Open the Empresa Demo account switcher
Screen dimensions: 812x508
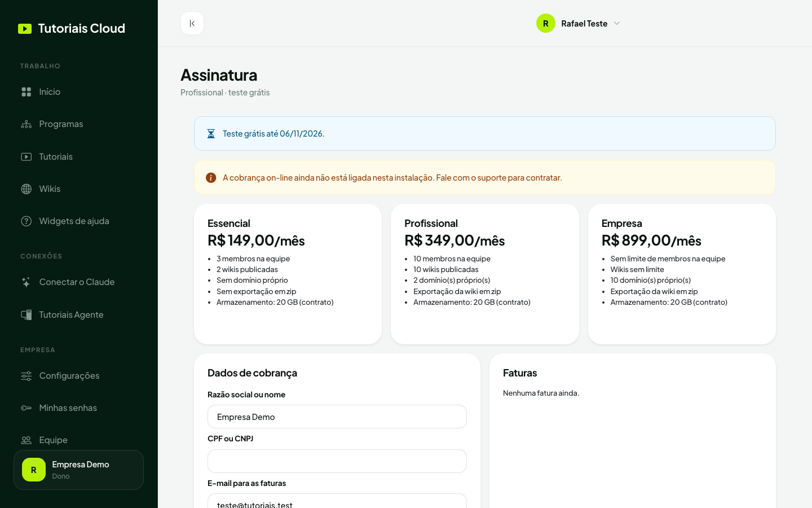click(78, 470)
